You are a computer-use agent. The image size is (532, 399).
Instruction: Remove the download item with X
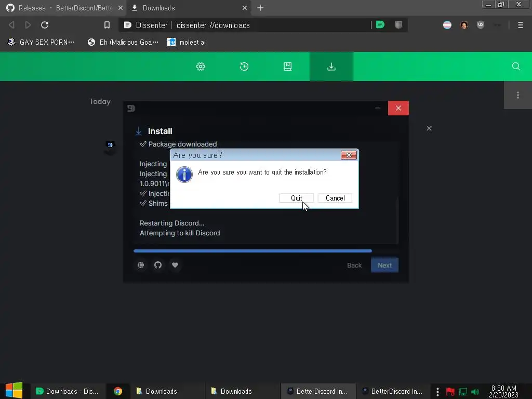coord(429,128)
